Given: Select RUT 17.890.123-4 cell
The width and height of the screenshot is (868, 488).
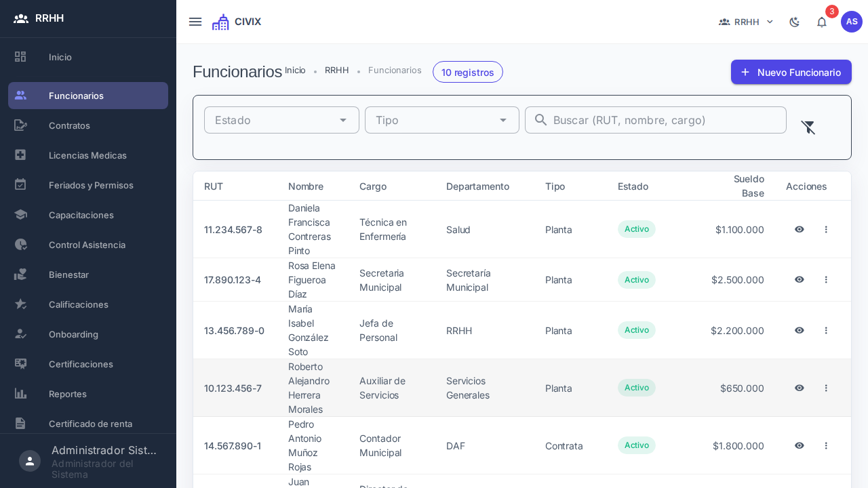Looking at the screenshot, I should coord(233,279).
